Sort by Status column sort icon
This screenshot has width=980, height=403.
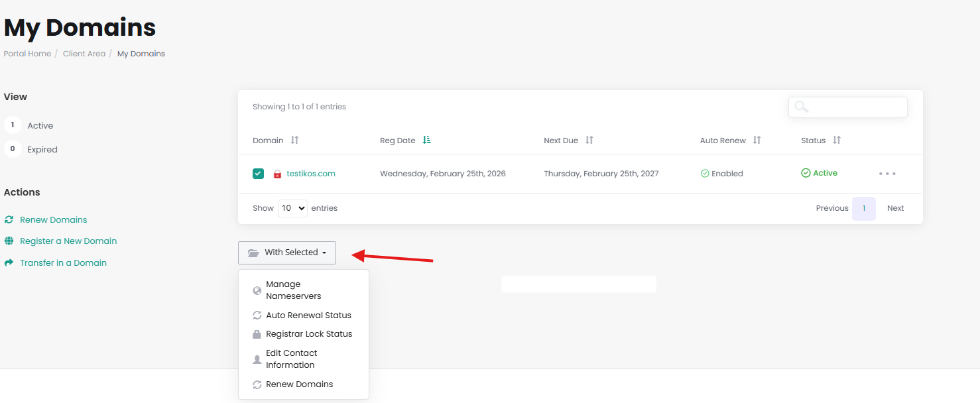click(x=837, y=141)
